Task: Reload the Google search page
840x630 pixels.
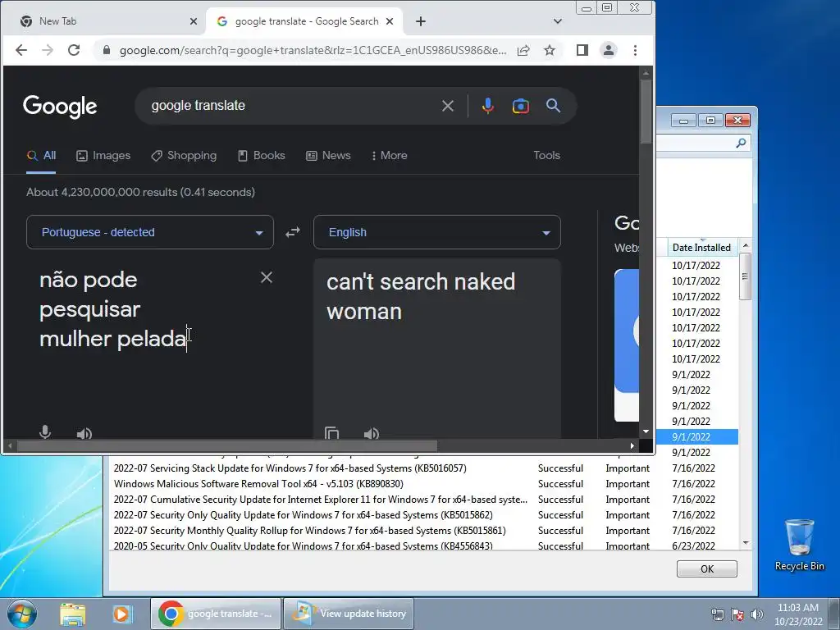Action: pos(74,50)
